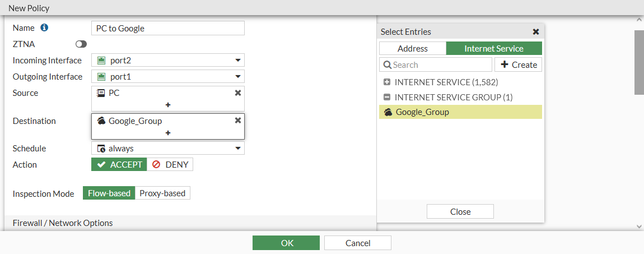
Task: Set Action to DENY
Action: pos(170,164)
